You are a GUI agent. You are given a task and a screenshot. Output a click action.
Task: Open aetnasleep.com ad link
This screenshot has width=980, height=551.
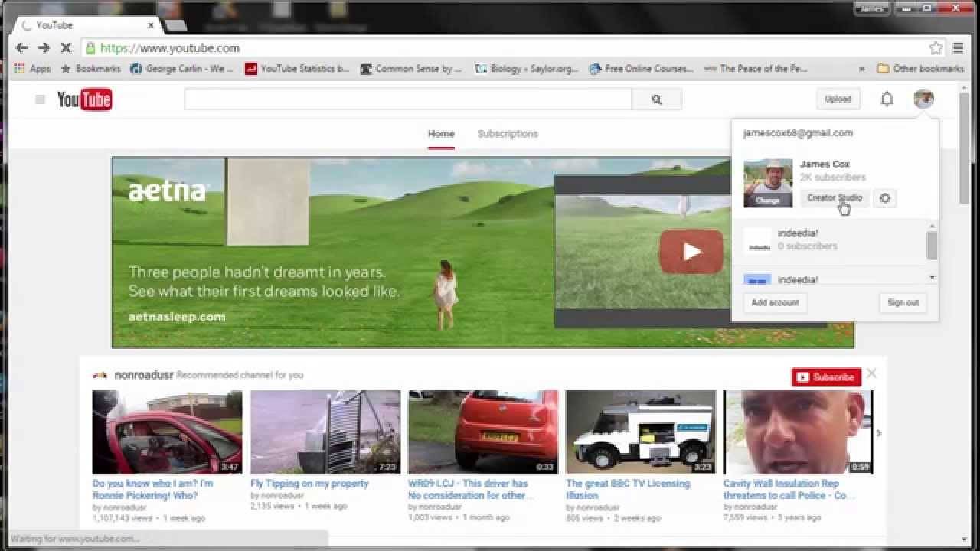(x=177, y=317)
